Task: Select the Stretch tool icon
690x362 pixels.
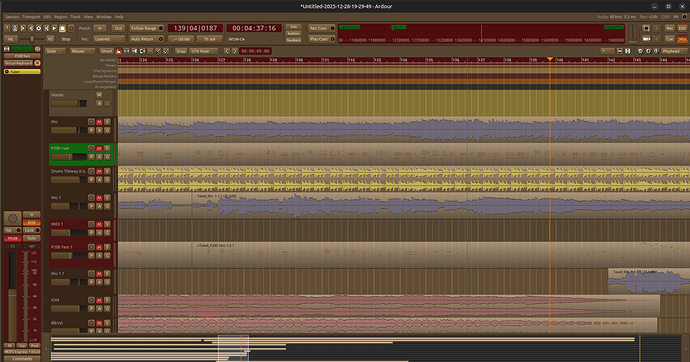Action: point(150,51)
